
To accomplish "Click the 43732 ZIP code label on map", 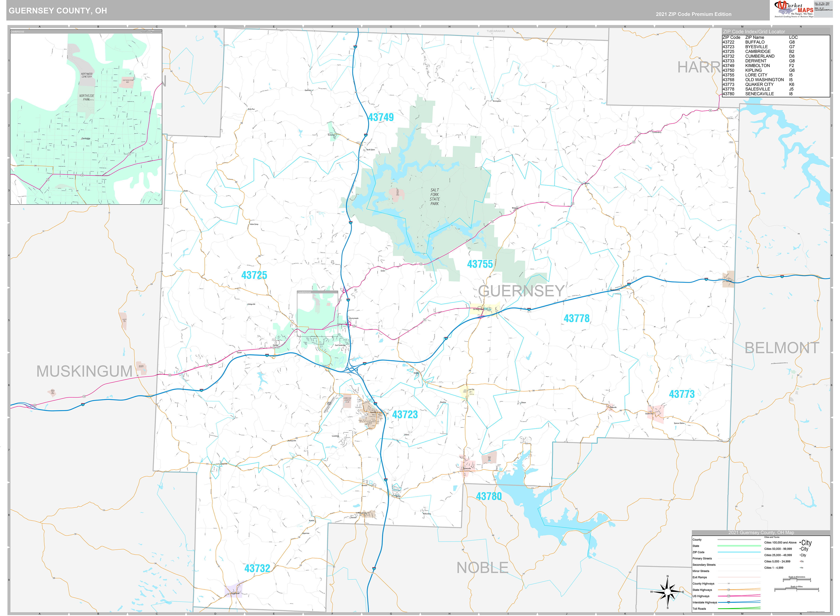I will click(x=257, y=568).
